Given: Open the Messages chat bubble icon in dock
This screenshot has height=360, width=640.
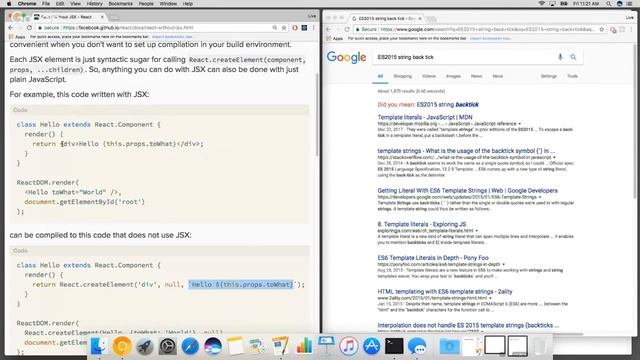Looking at the screenshot, I should tap(417, 346).
